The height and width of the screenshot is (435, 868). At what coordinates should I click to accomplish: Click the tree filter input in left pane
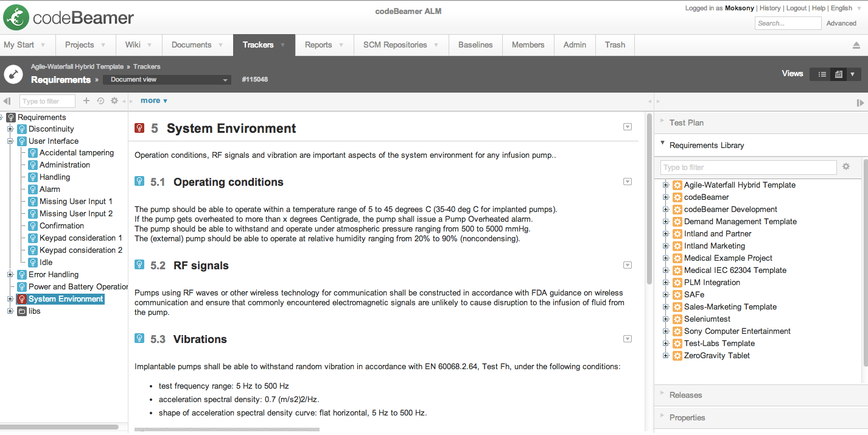tap(47, 101)
